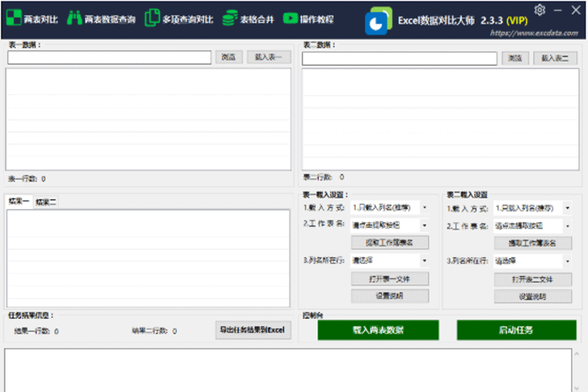
Task: Click the 打开表一文件 button
Action: click(x=390, y=279)
